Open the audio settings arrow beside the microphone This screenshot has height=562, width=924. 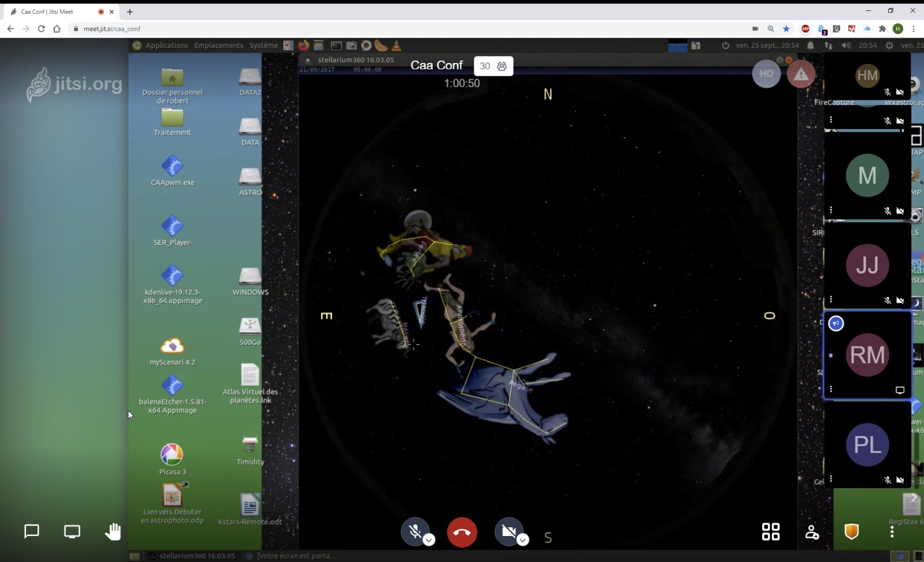[429, 540]
